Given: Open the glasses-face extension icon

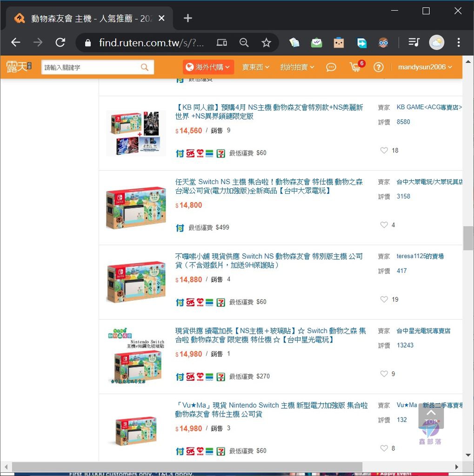Looking at the screenshot, I should point(383,42).
